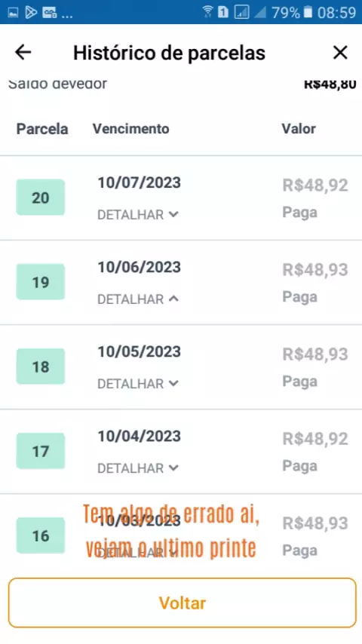This screenshot has height=644, width=362.
Task: Select installment number 16 badge
Action: 41,535
